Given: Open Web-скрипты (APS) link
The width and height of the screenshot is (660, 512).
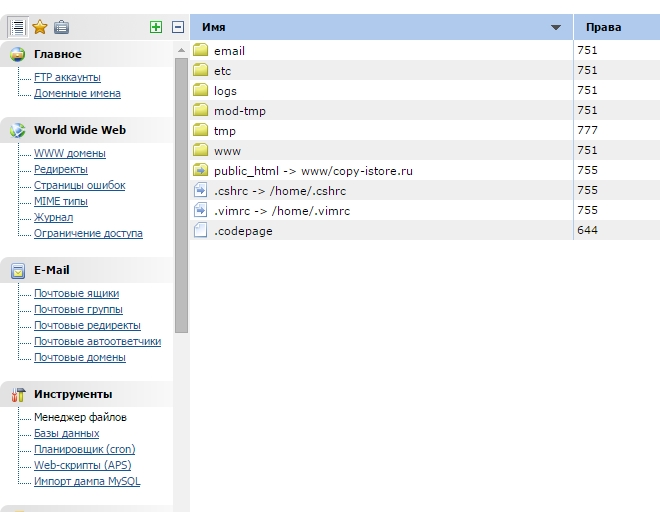Looking at the screenshot, I should click(83, 465).
